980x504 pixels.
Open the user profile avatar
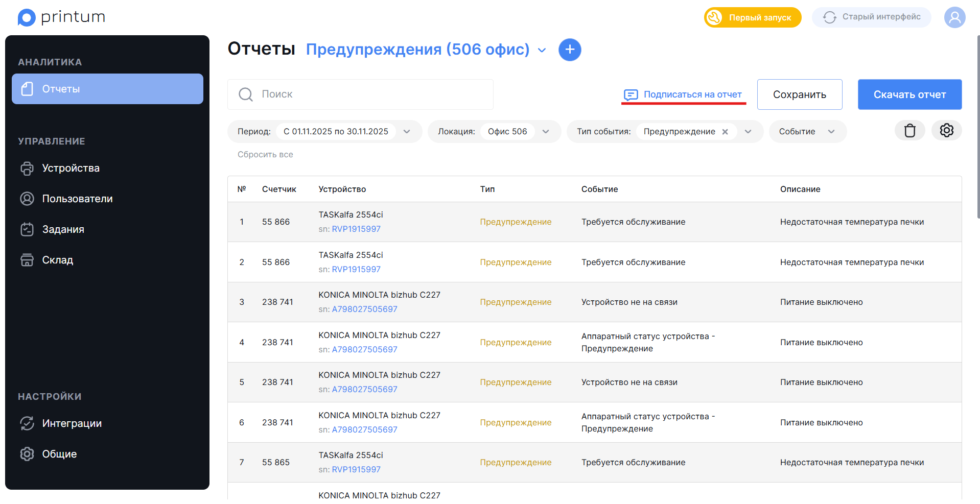pos(954,17)
